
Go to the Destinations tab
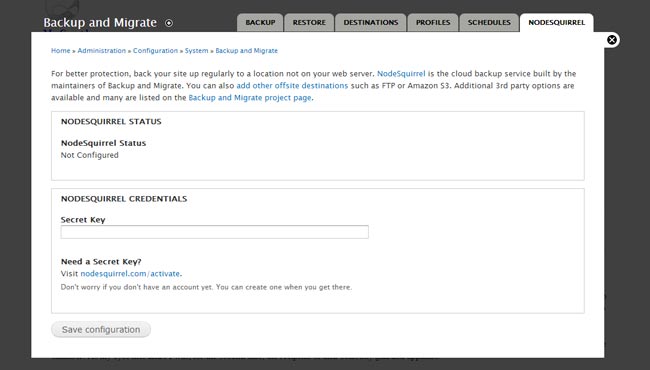point(371,22)
